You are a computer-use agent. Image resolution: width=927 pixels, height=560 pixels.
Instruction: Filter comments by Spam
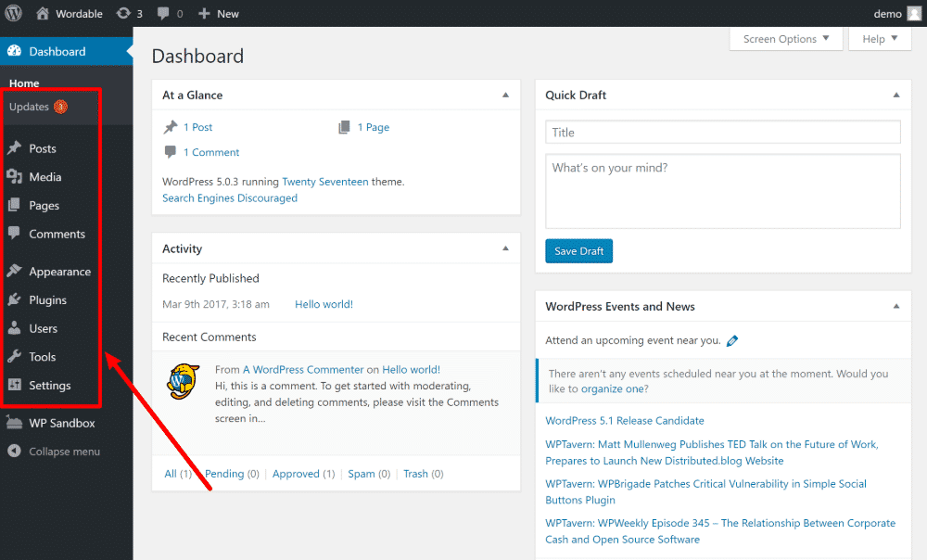tap(362, 474)
